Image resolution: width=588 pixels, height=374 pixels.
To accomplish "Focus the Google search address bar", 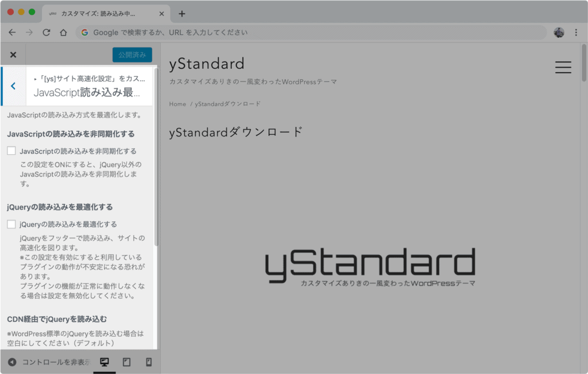I will (311, 33).
